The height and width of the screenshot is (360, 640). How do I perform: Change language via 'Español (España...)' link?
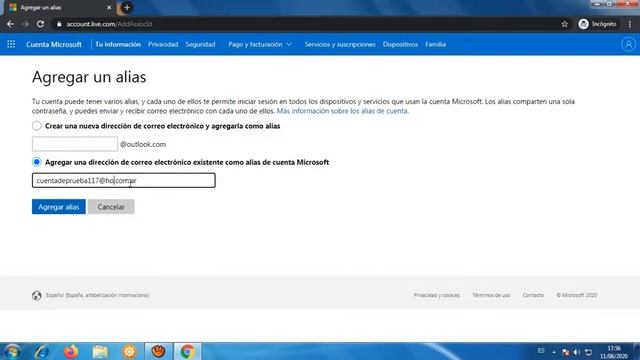pyautogui.click(x=98, y=295)
